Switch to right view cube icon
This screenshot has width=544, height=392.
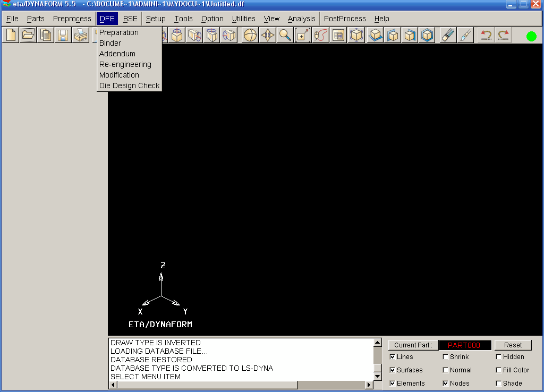[x=410, y=35]
